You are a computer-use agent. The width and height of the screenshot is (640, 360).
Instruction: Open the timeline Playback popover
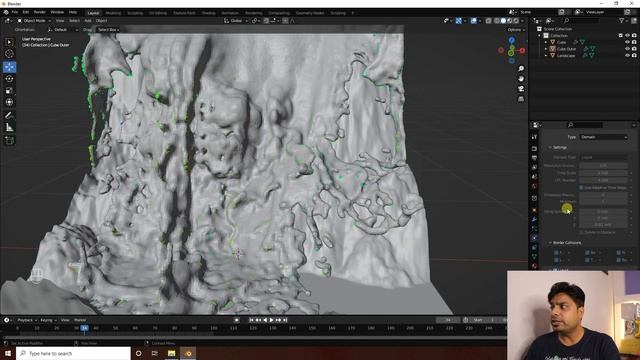[27, 320]
